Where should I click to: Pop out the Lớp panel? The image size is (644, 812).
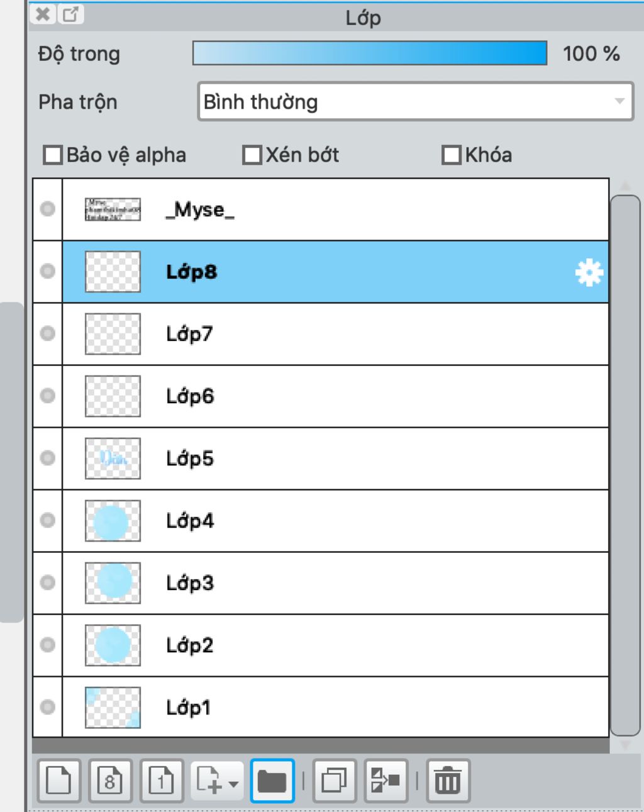click(x=71, y=14)
